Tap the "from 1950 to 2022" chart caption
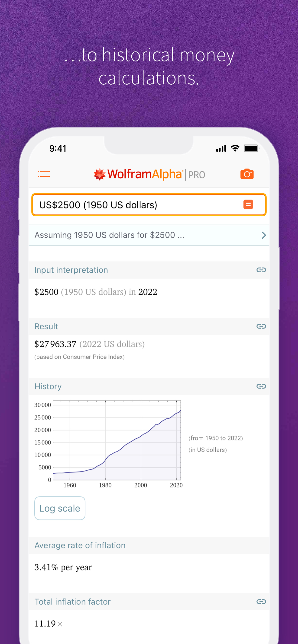The image size is (298, 644). [216, 438]
